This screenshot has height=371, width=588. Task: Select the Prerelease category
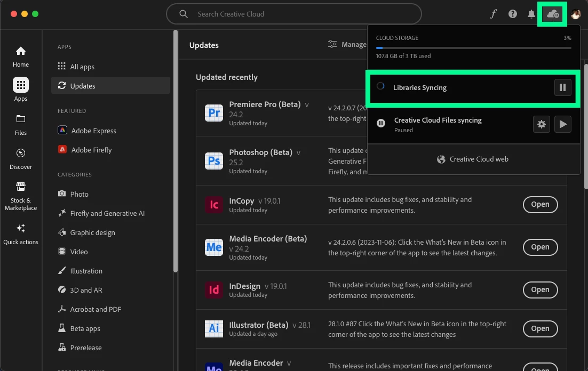(x=110, y=348)
